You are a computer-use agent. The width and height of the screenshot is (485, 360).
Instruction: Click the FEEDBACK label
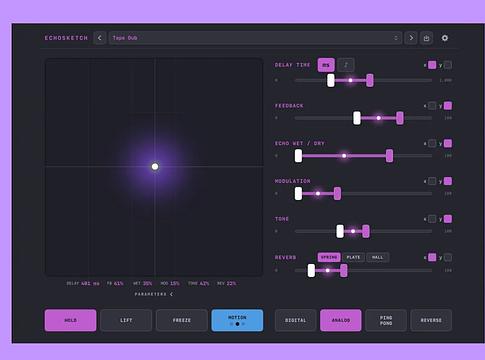point(289,106)
